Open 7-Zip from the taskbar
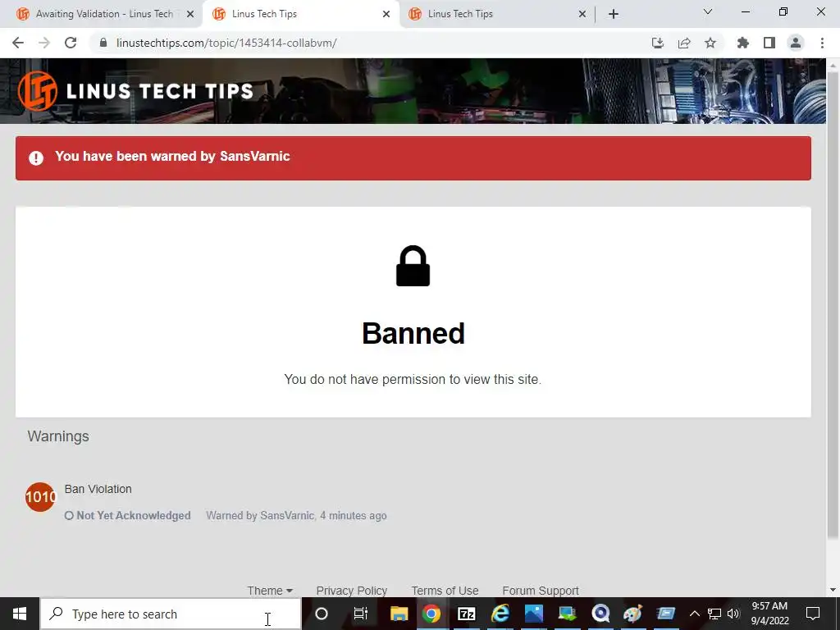 466,614
